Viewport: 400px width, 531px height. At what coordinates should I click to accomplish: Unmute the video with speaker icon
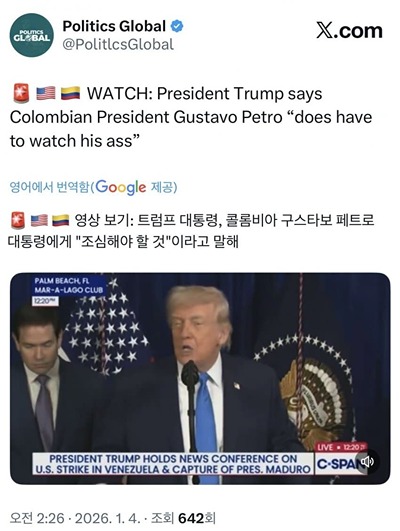[367, 461]
